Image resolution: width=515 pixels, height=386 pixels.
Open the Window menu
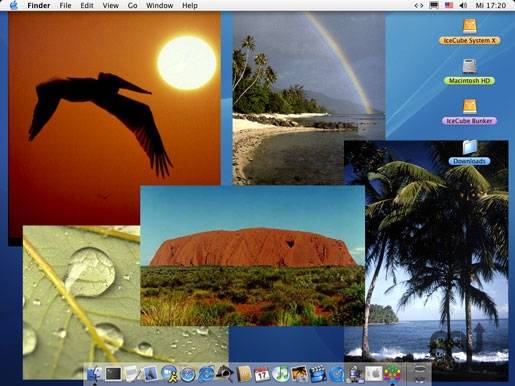159,5
